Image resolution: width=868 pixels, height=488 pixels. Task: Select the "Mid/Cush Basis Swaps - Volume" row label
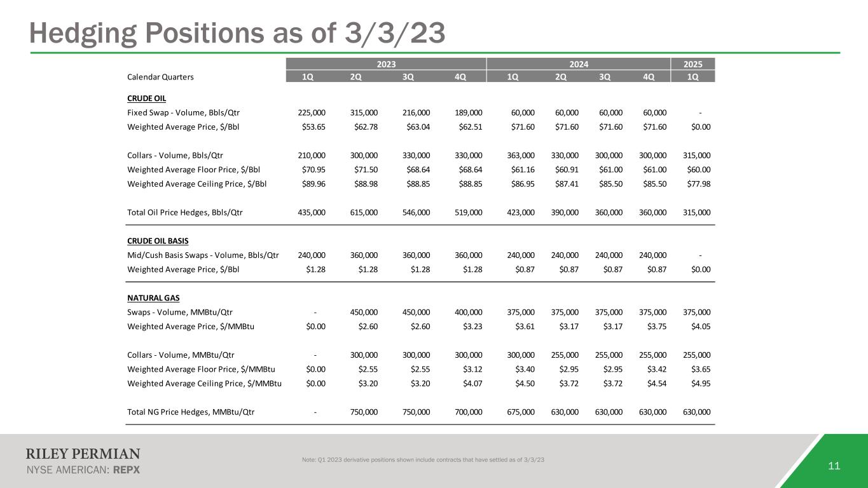tap(203, 255)
